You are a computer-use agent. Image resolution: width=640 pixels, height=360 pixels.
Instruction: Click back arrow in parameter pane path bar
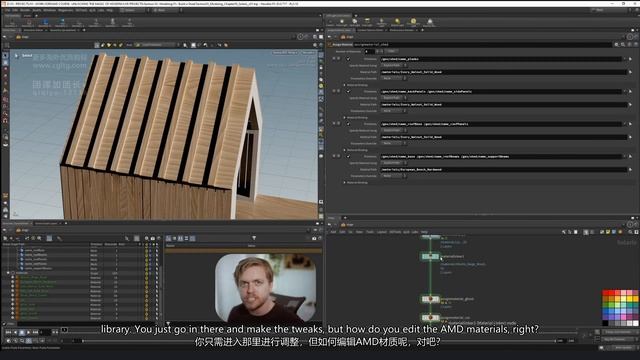click(330, 37)
